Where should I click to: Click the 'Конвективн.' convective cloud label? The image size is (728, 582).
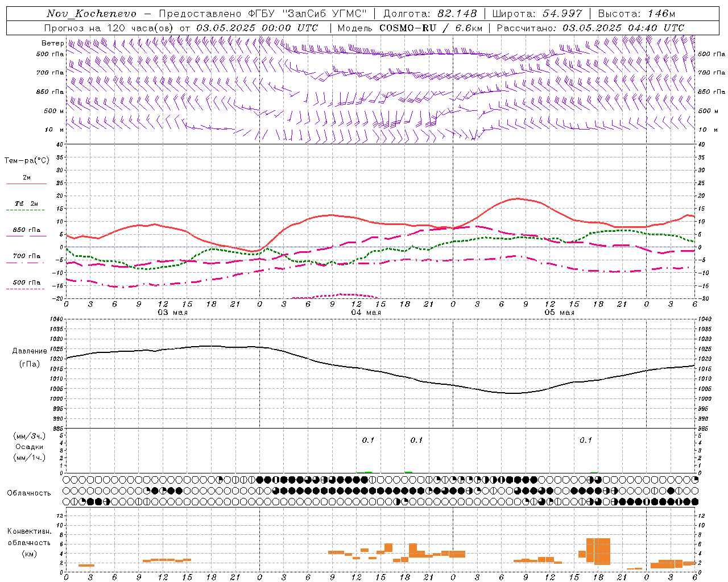coord(29,531)
